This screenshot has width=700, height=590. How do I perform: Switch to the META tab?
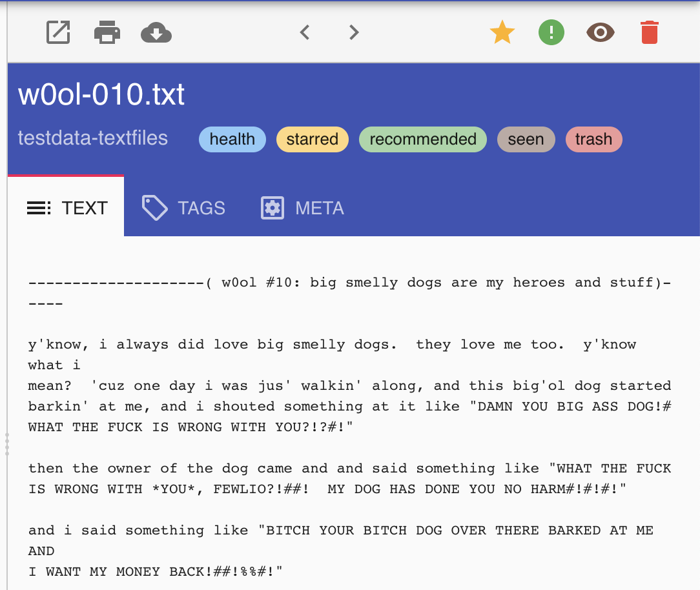[302, 208]
